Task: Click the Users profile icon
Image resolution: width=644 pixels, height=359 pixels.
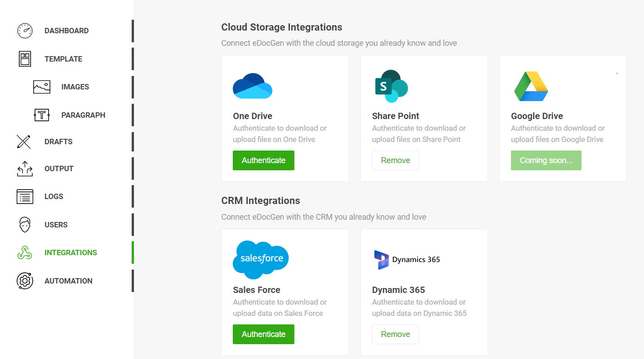Action: pos(24,224)
